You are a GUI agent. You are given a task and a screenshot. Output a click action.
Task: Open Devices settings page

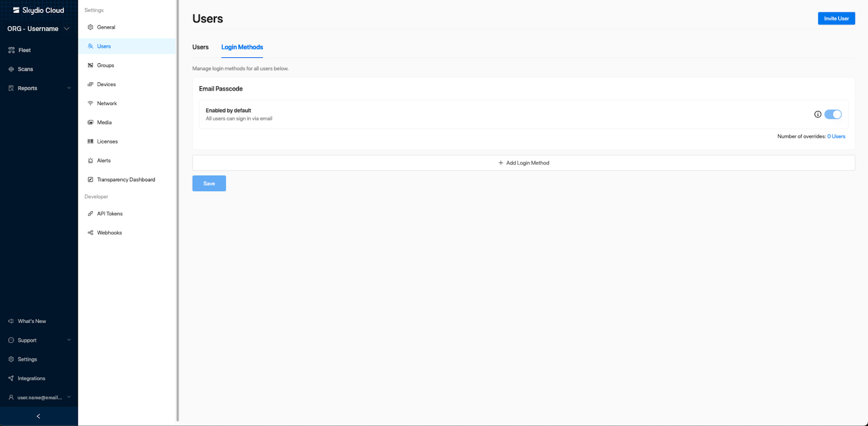[x=127, y=84]
